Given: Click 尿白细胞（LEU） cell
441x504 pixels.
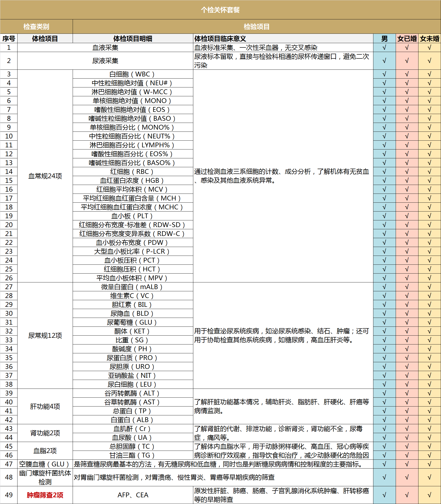Looking at the screenshot, I should click(133, 384).
